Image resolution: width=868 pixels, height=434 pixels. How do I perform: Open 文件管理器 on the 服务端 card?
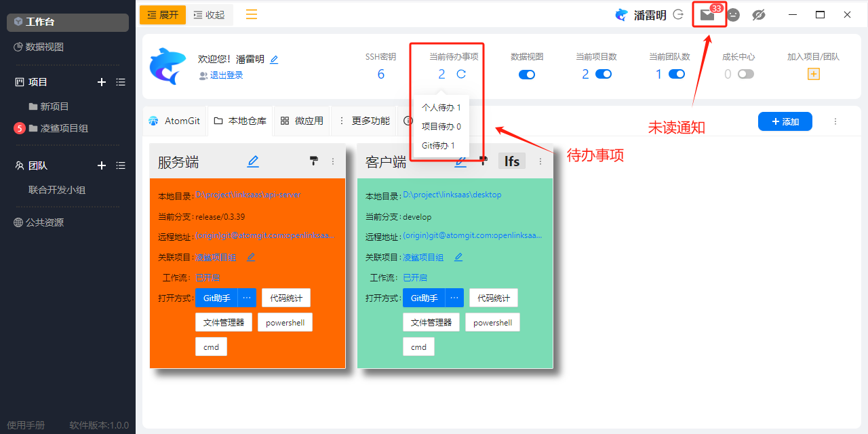click(x=224, y=322)
